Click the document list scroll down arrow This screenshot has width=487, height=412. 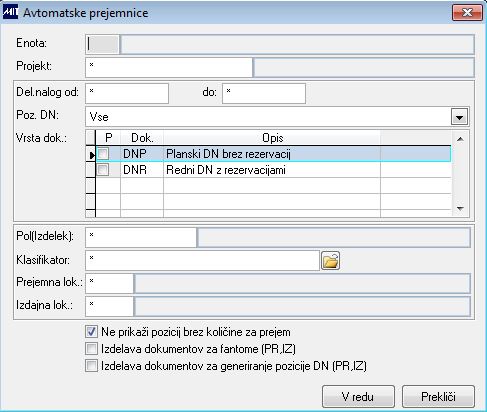click(460, 209)
